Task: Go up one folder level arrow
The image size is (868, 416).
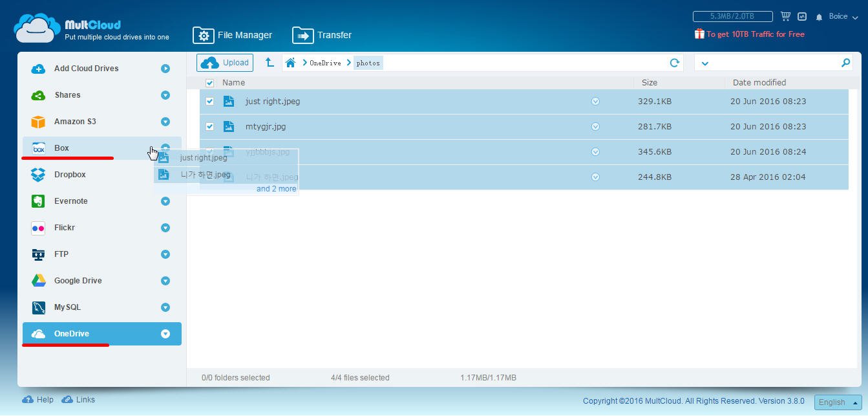Action: tap(270, 63)
